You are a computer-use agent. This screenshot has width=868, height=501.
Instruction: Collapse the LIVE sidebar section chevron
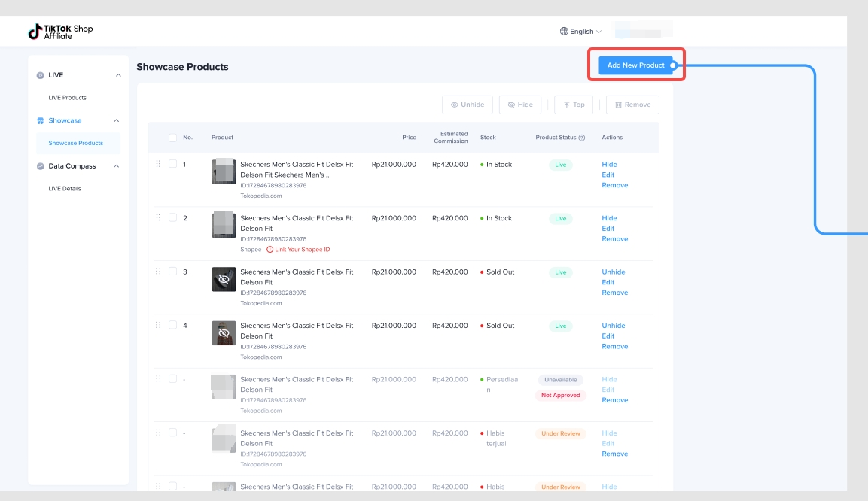pos(117,75)
